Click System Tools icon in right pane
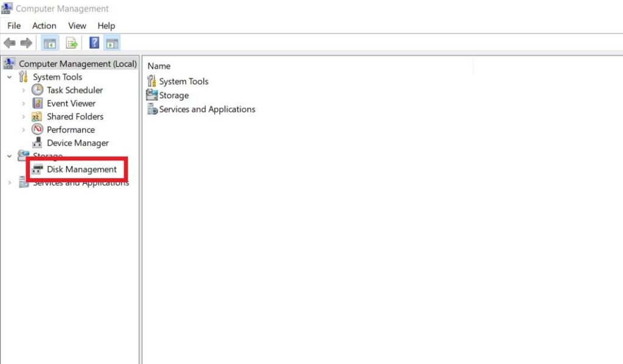Viewport: 623px width, 364px height. point(151,81)
